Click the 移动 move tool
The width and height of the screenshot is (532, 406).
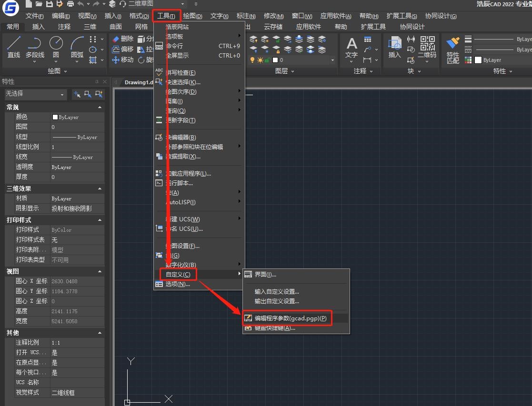(x=123, y=59)
